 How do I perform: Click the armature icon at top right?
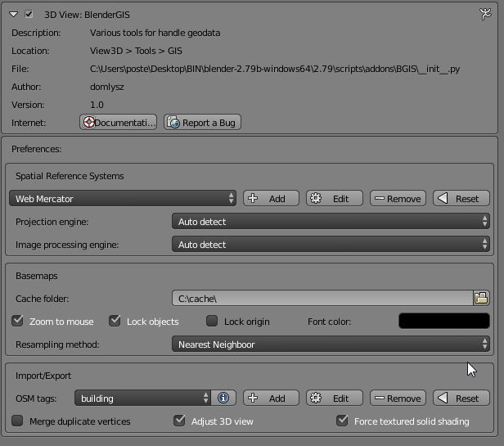[x=485, y=14]
